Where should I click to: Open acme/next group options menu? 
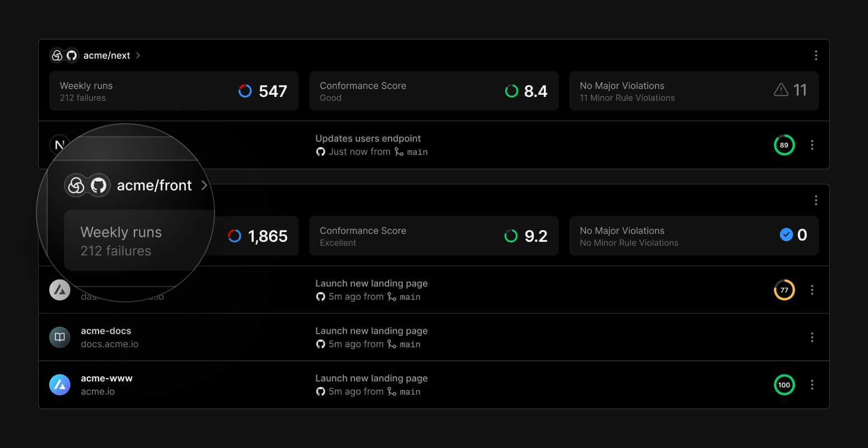816,55
